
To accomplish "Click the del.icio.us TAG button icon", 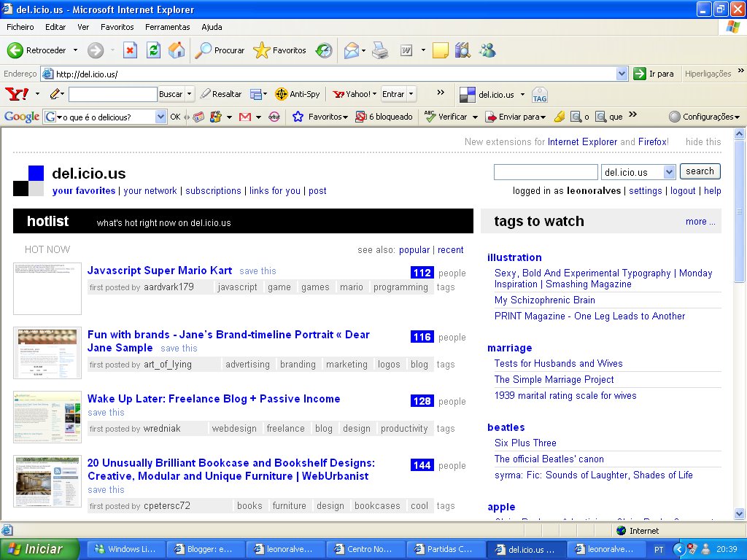I will [x=540, y=94].
